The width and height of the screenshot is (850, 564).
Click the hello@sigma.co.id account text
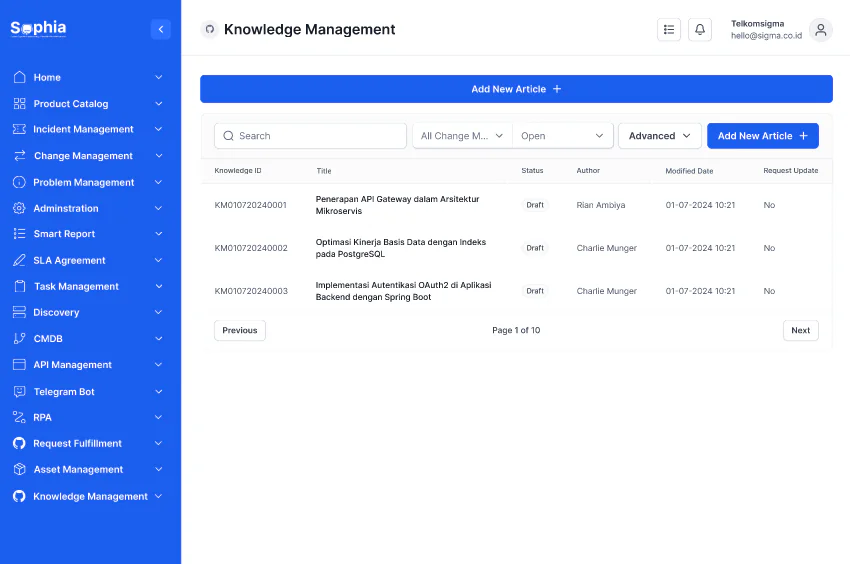(x=766, y=36)
